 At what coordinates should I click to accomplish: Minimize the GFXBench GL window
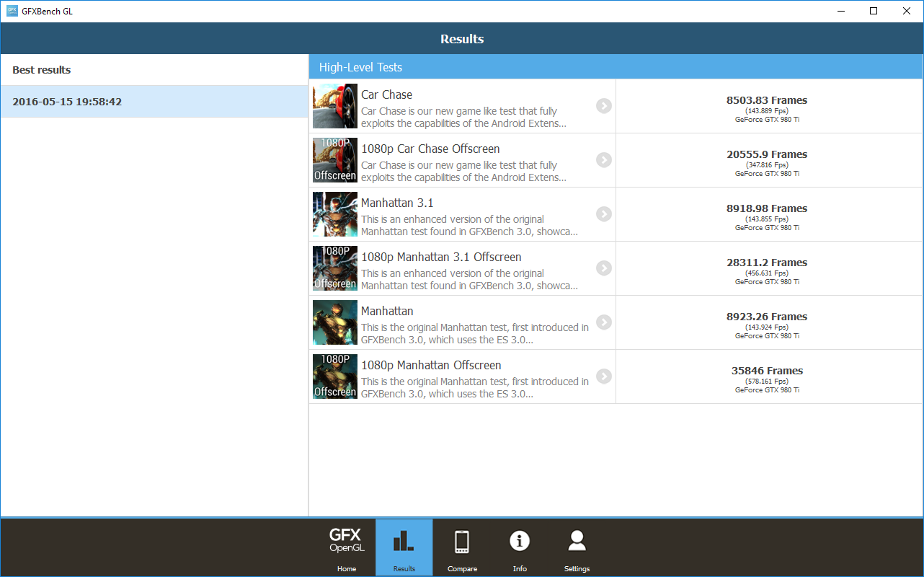click(x=840, y=11)
